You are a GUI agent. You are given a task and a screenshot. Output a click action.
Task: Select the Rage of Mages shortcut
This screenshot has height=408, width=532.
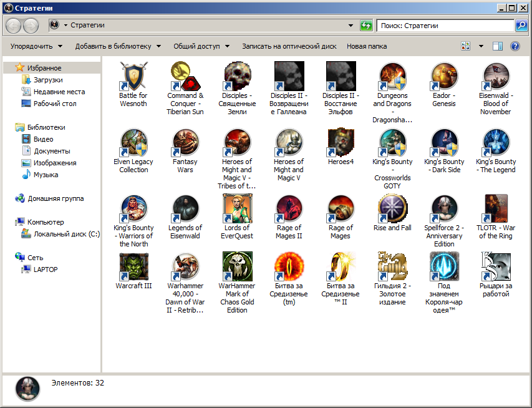coord(341,217)
